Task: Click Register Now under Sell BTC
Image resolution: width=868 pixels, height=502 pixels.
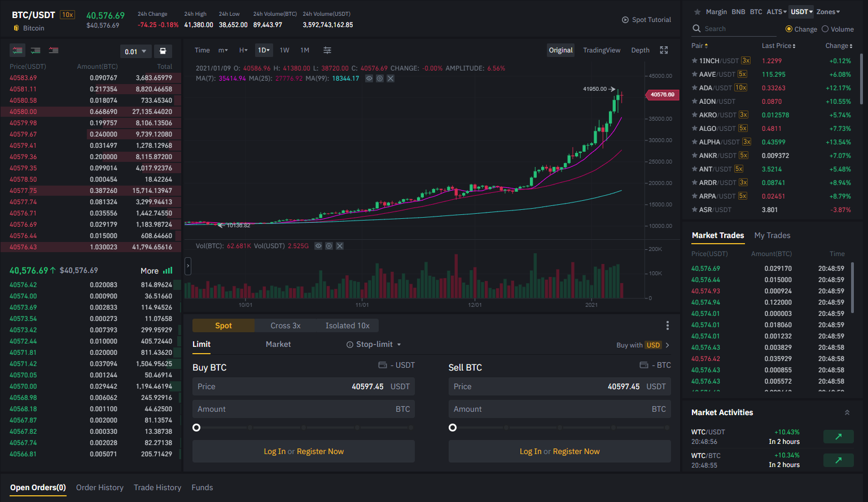Action: 576,452
